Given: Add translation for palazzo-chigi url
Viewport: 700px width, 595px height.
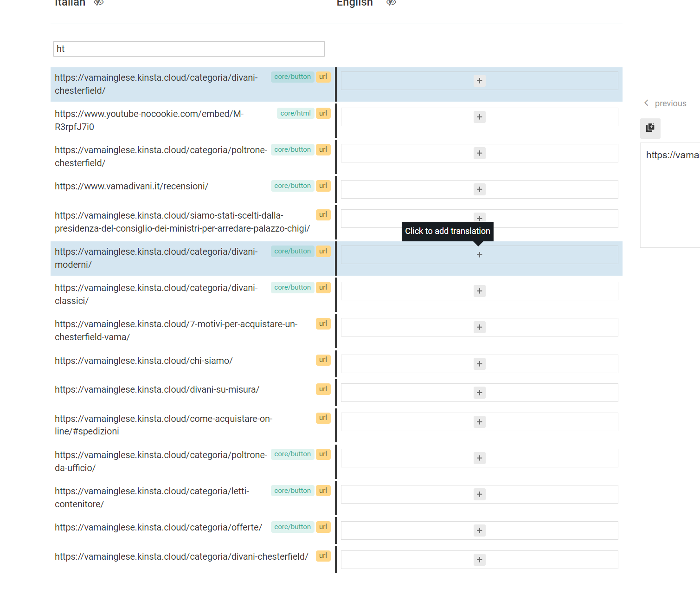Looking at the screenshot, I should click(480, 218).
